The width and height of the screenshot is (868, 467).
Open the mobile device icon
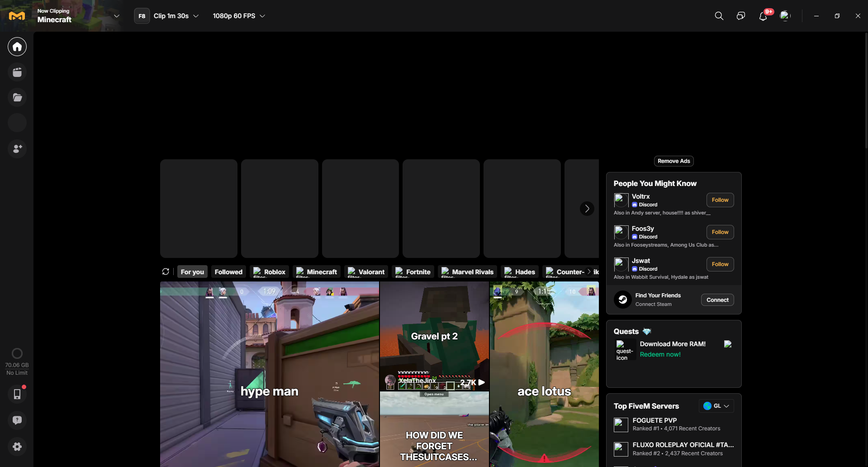point(17,394)
